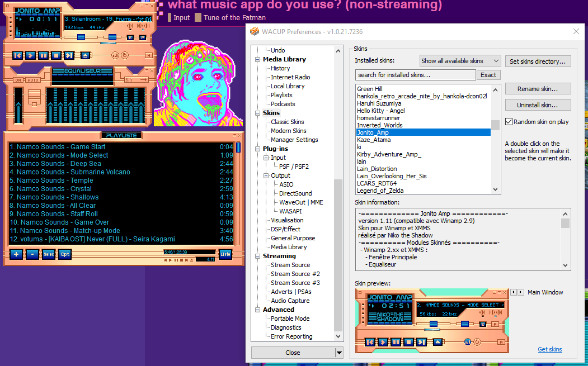Collapse the Streaming tree section
The height and width of the screenshot is (366, 588).
click(258, 256)
